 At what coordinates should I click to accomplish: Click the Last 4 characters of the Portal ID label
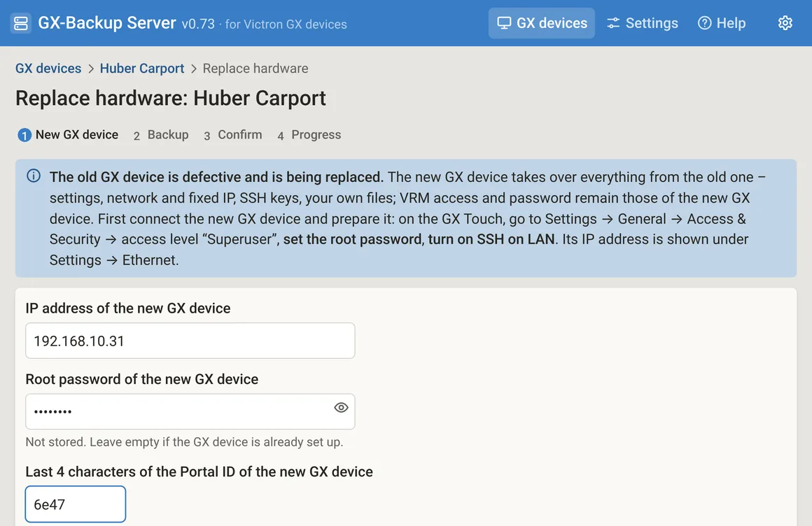point(199,471)
